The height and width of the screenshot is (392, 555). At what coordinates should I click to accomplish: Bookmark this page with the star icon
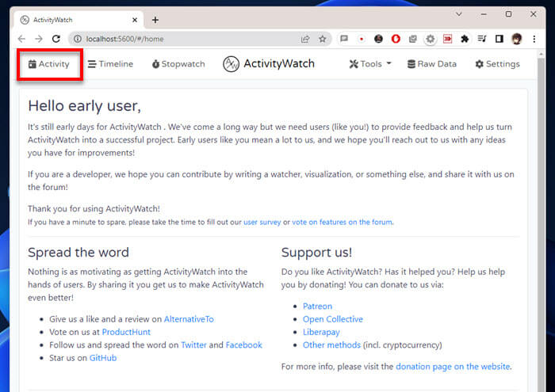point(322,39)
